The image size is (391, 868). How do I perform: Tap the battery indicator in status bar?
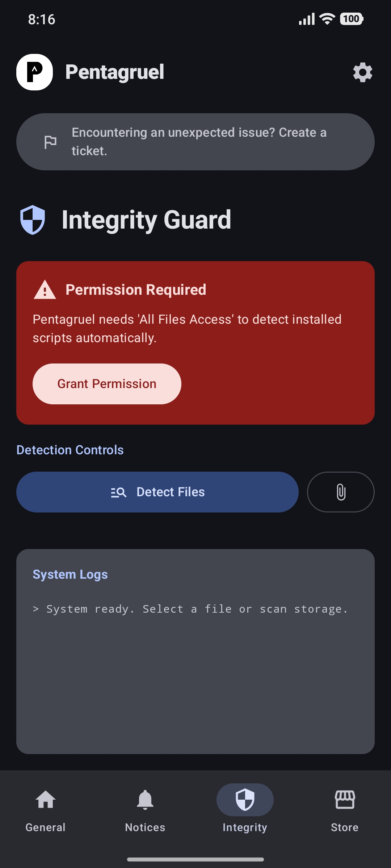350,19
